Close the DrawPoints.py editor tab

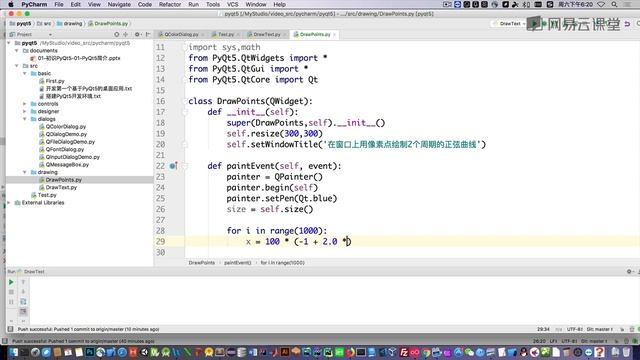335,35
